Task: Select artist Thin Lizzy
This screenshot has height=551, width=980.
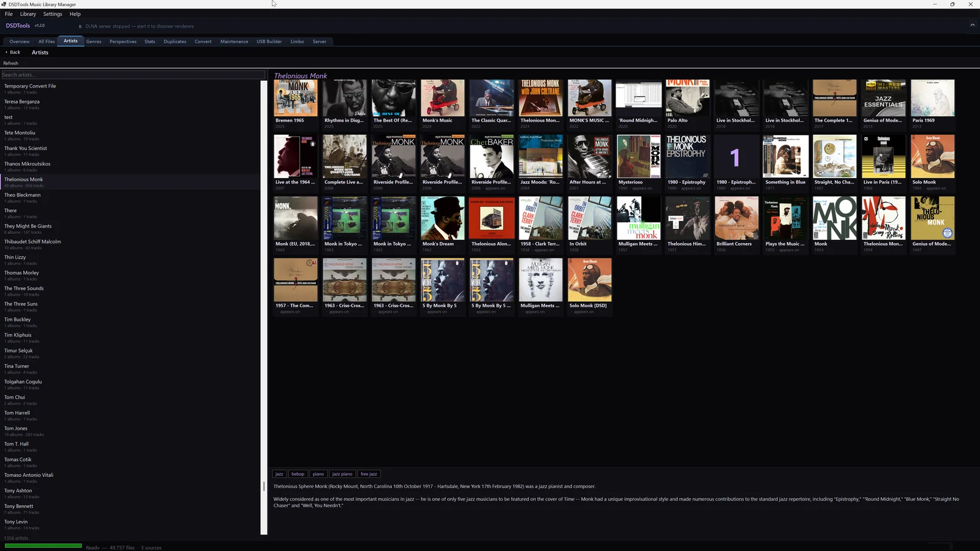Action: 130,260
